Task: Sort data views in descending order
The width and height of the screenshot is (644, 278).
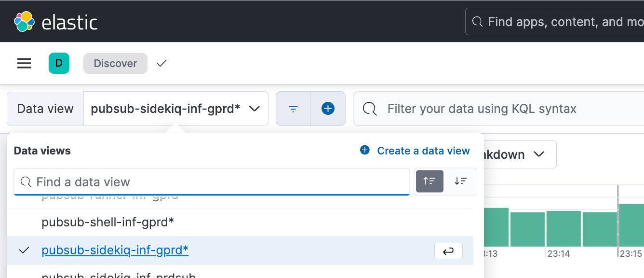Action: (461, 181)
